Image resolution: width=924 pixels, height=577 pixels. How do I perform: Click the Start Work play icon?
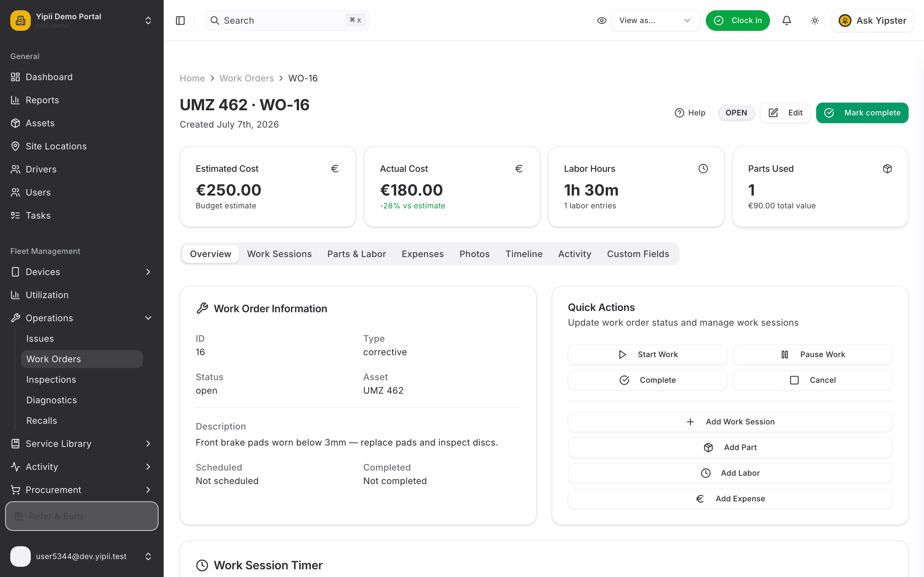[622, 355]
